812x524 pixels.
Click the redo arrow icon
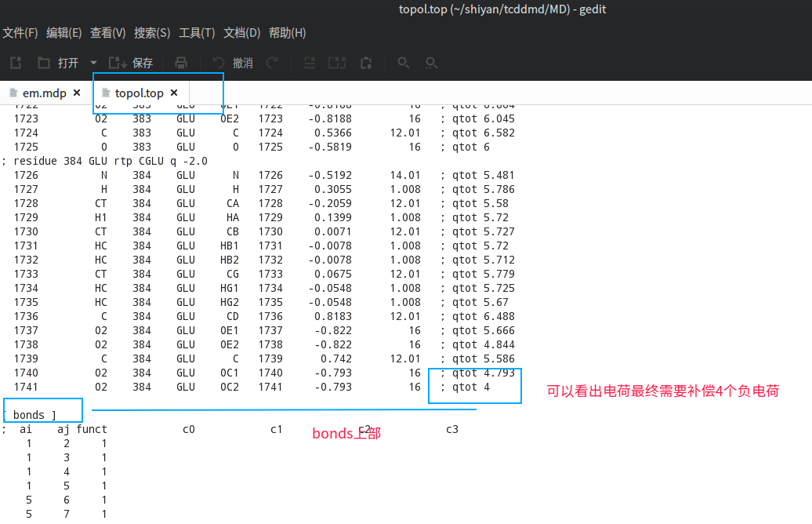(272, 63)
